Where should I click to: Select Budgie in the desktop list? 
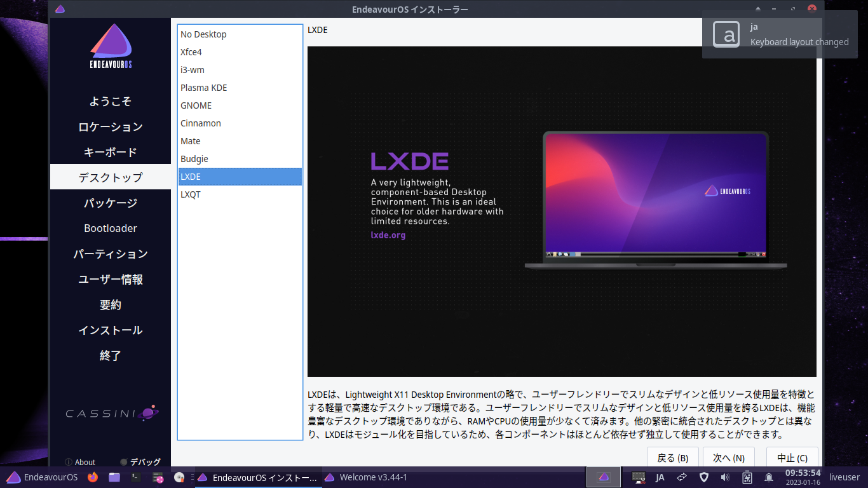tap(240, 159)
